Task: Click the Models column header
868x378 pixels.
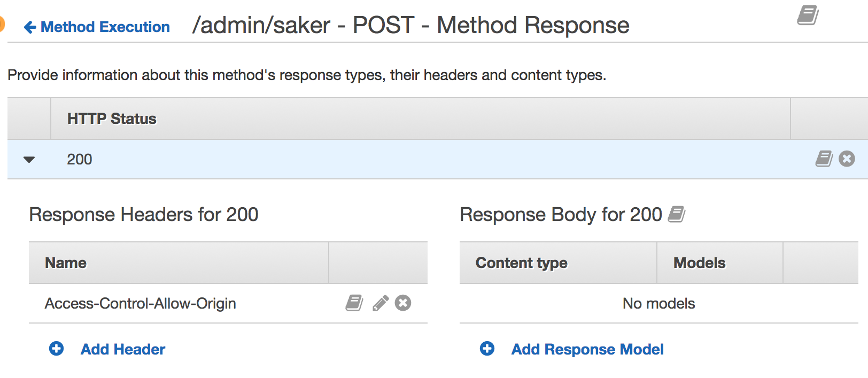Action: point(699,263)
